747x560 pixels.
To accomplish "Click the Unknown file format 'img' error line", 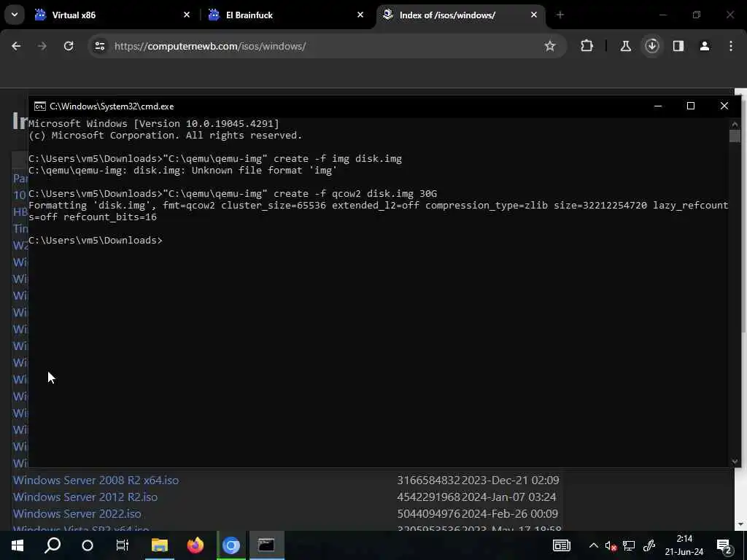I will pos(182,170).
